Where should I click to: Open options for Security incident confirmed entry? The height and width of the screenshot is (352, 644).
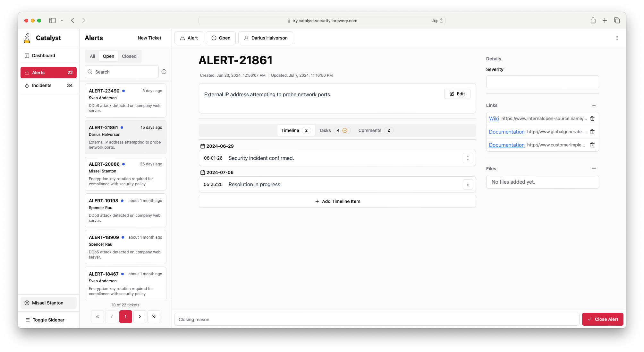click(x=468, y=158)
